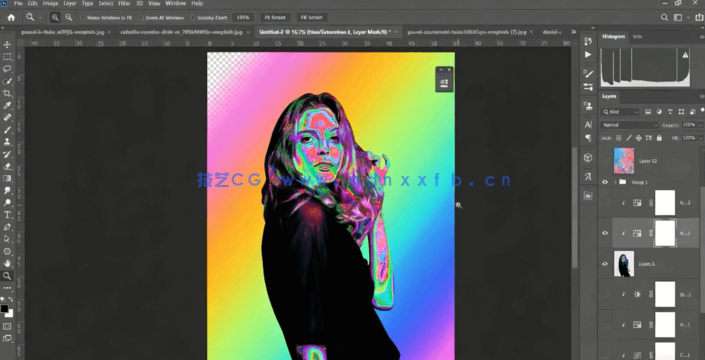This screenshot has height=360, width=705.
Task: Select the Pen tool
Action: pos(7,227)
